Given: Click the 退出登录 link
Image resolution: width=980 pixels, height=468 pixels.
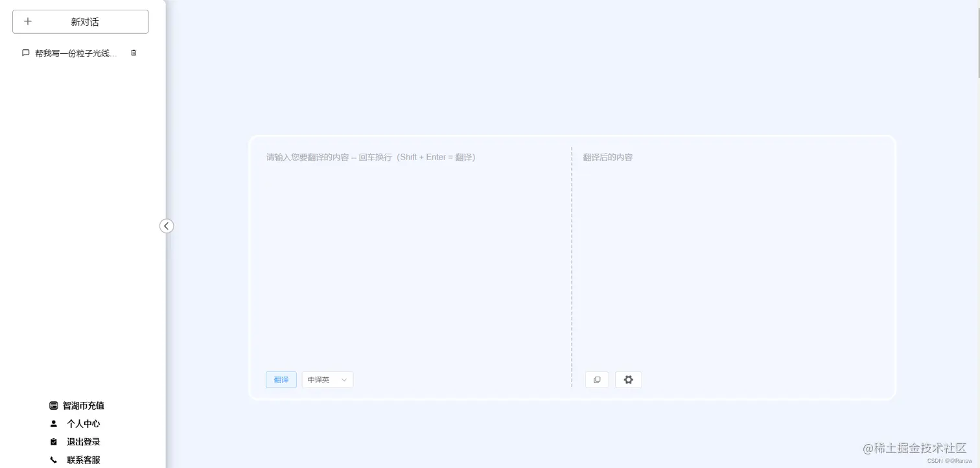Looking at the screenshot, I should [83, 441].
